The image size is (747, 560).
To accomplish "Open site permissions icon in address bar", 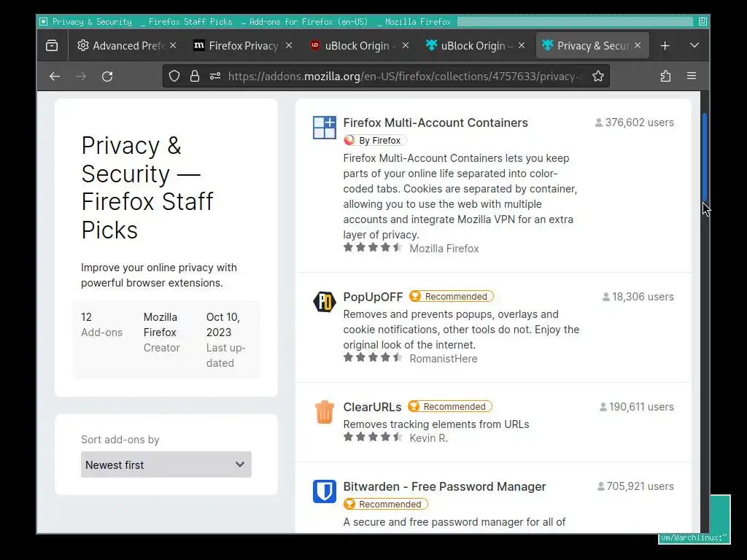I will [215, 76].
